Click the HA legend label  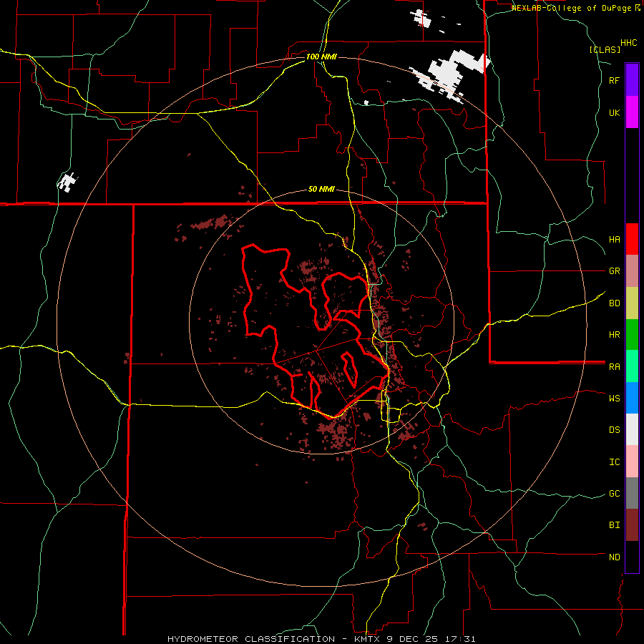614,239
